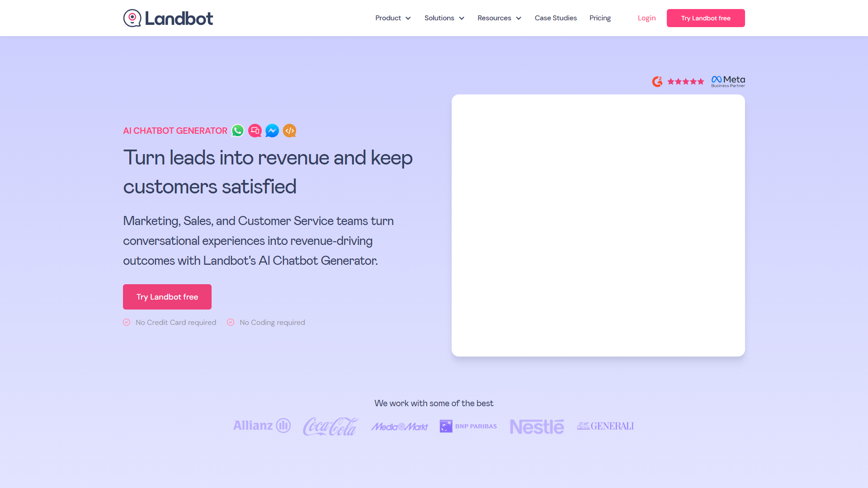Screen dimensions: 868x488
Task: Click the Nestlé company logo
Action: point(537,426)
